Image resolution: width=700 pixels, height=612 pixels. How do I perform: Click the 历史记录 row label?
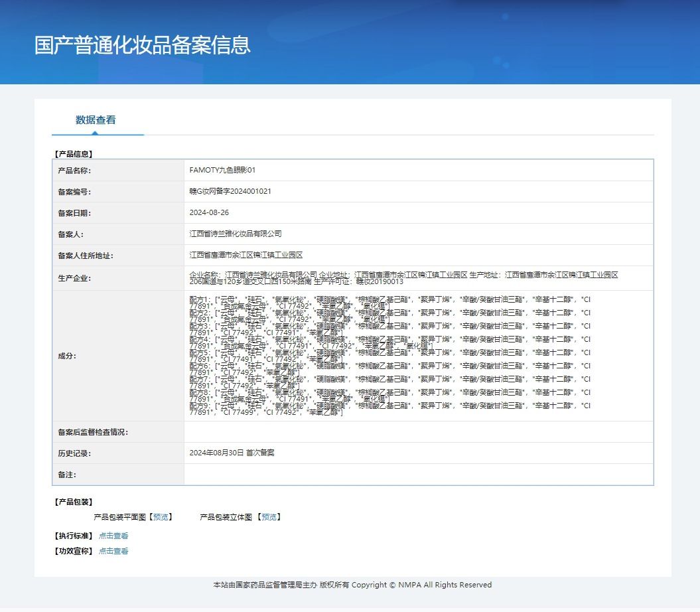click(x=74, y=453)
